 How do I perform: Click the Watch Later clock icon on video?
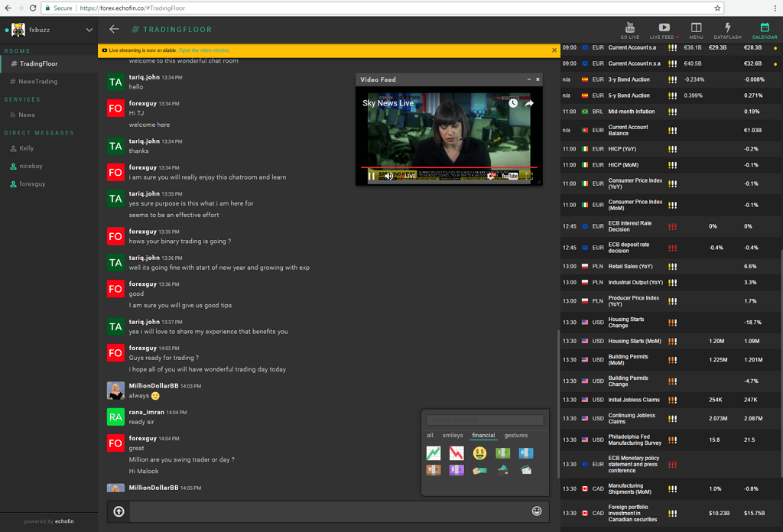[513, 103]
